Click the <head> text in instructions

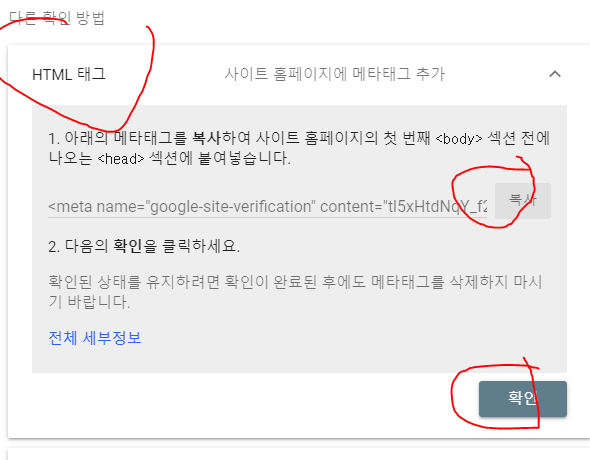(x=121, y=159)
